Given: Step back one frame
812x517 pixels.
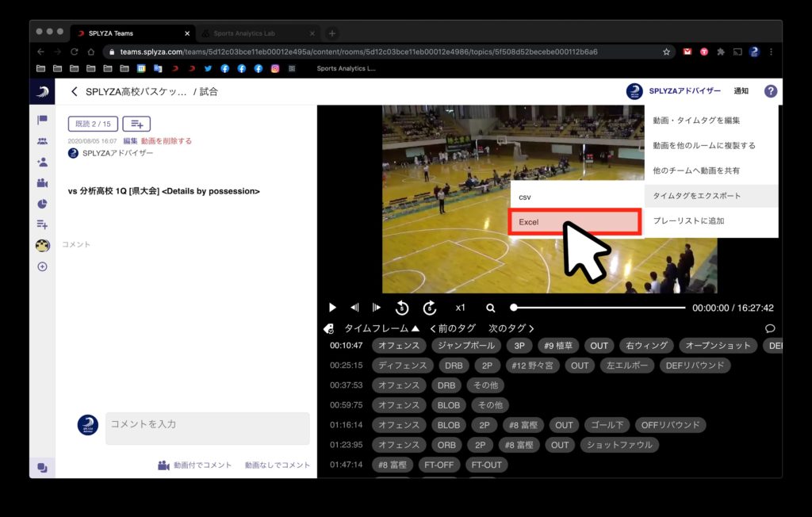Looking at the screenshot, I should coord(354,308).
